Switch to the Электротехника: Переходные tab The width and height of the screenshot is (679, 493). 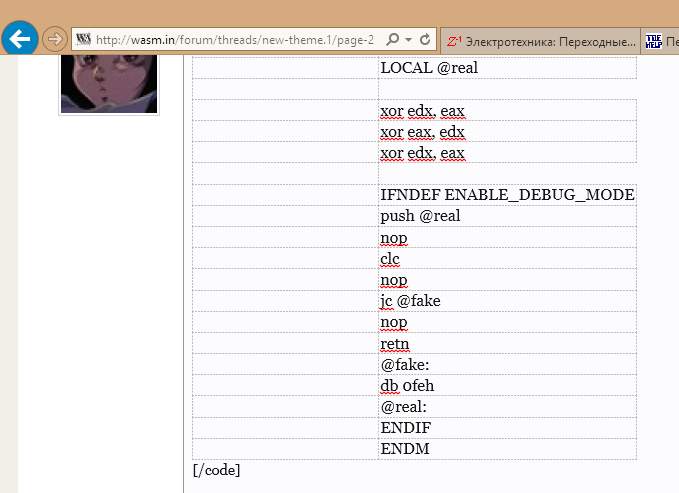tap(547, 41)
